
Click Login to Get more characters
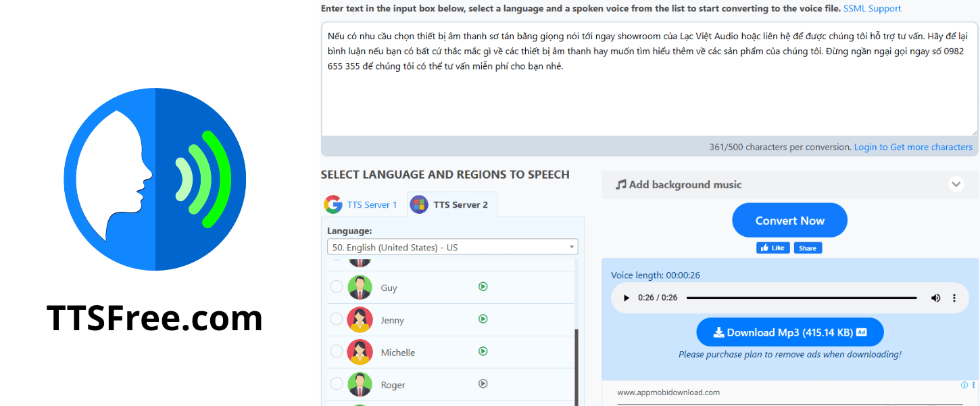(x=913, y=147)
